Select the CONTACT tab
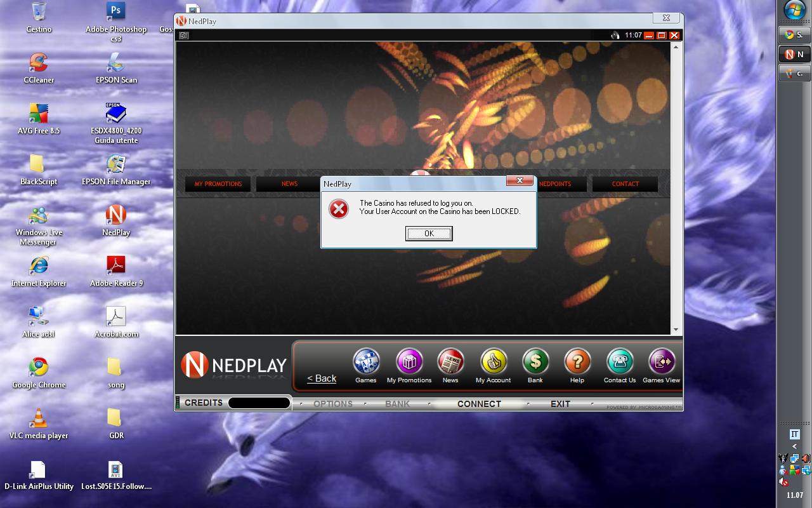The image size is (812, 508). 625,184
